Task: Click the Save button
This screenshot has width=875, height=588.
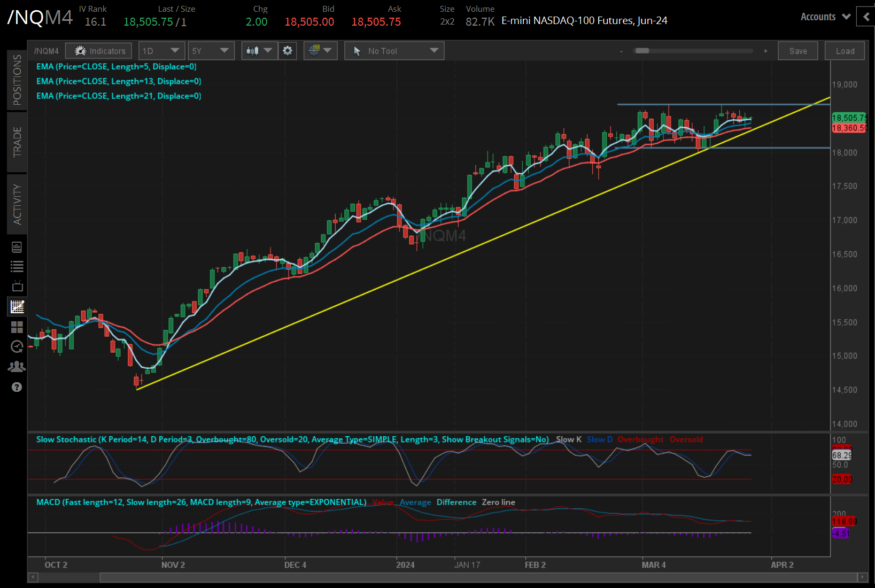Action: coord(797,50)
